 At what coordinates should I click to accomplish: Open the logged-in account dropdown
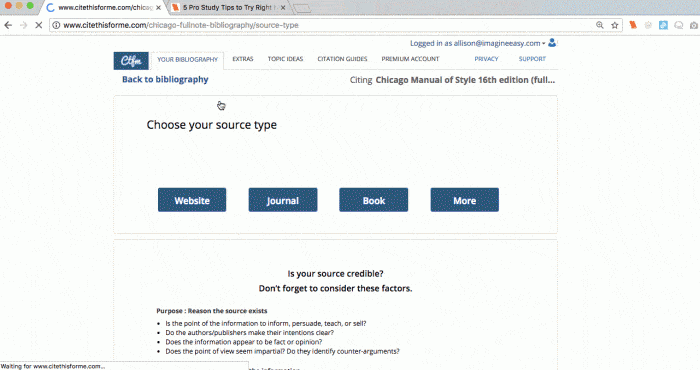coord(478,43)
